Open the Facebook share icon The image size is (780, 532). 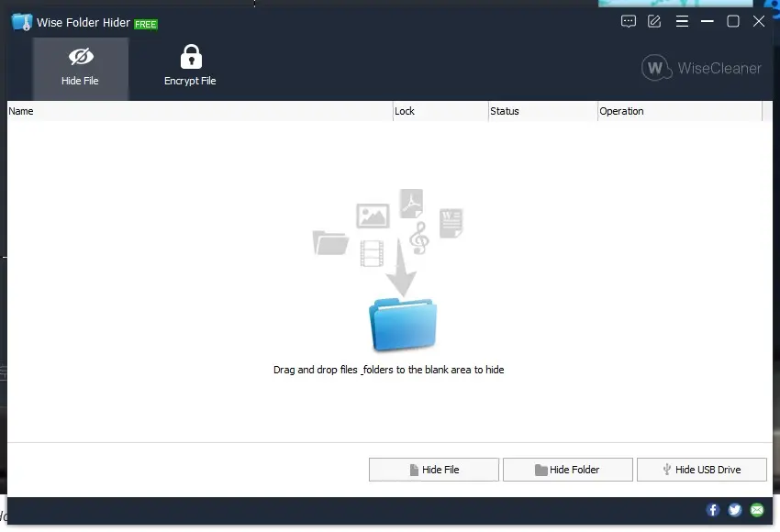coord(713,510)
